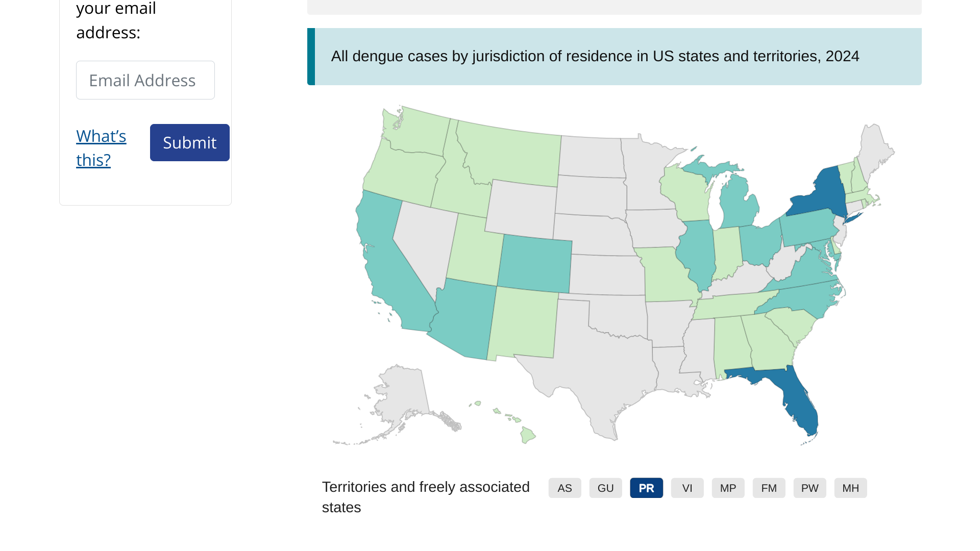Click Hawaii's big island on the map

(528, 436)
